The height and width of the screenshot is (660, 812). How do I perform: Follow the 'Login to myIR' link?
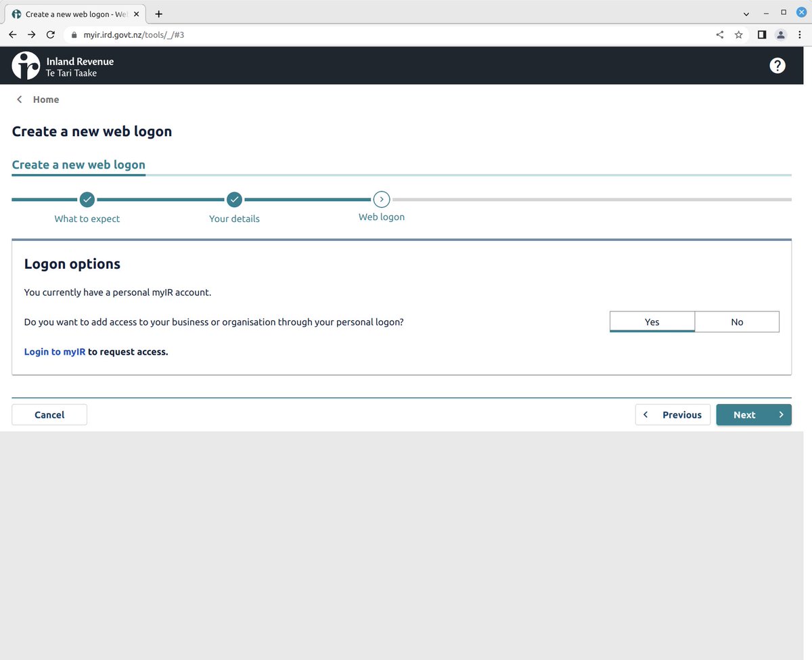coord(55,352)
